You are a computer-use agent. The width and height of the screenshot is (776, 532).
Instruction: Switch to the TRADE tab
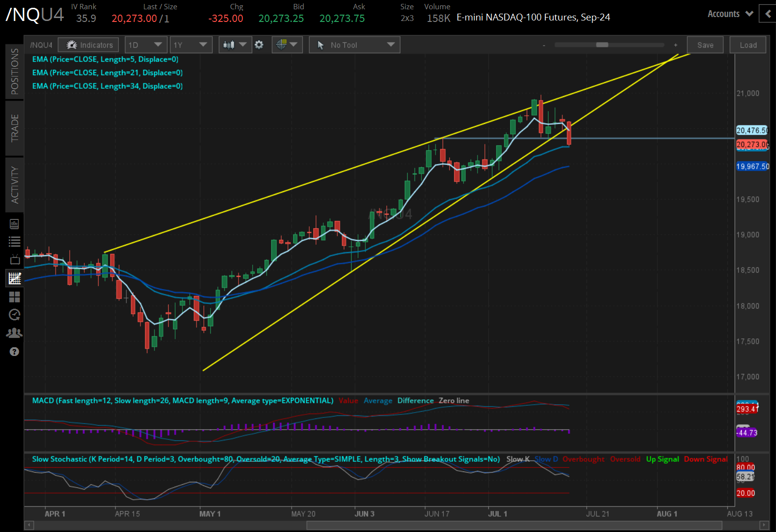pos(15,128)
